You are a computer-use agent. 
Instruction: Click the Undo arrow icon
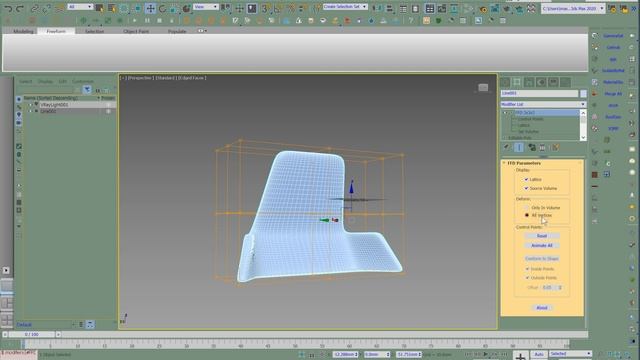tap(8, 8)
